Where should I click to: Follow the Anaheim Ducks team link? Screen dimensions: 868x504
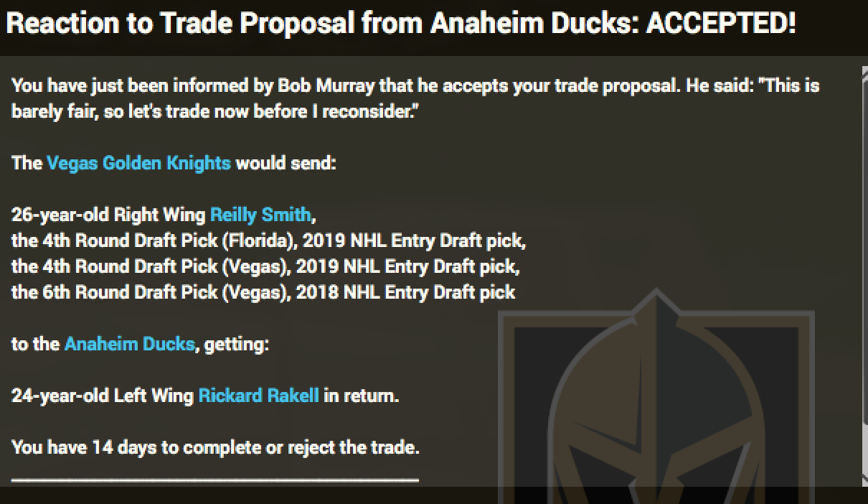(x=129, y=344)
